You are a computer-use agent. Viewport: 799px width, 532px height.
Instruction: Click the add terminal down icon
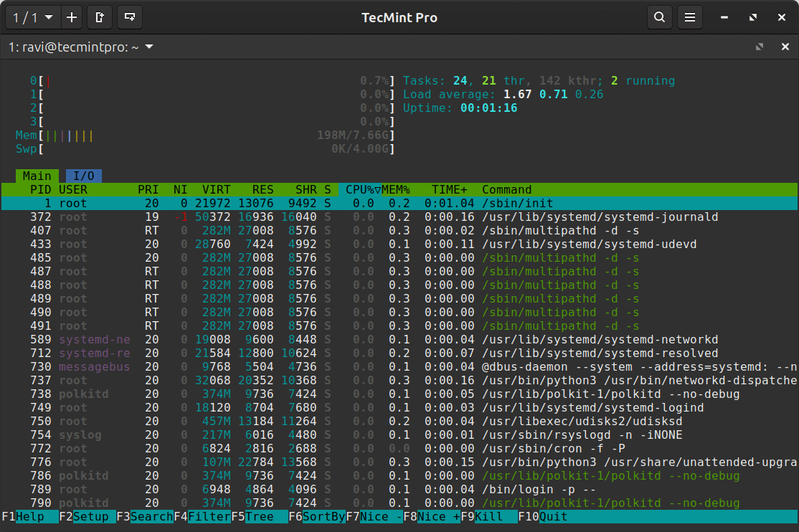[x=129, y=17]
